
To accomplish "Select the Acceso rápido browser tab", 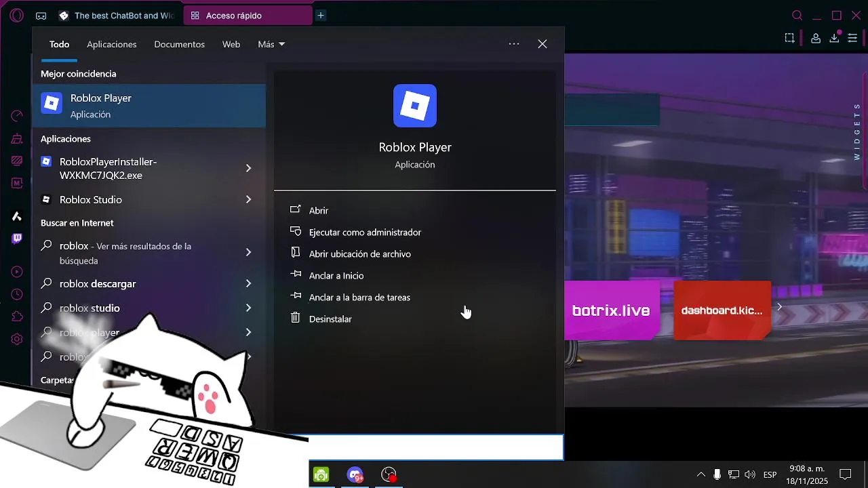I will click(248, 16).
